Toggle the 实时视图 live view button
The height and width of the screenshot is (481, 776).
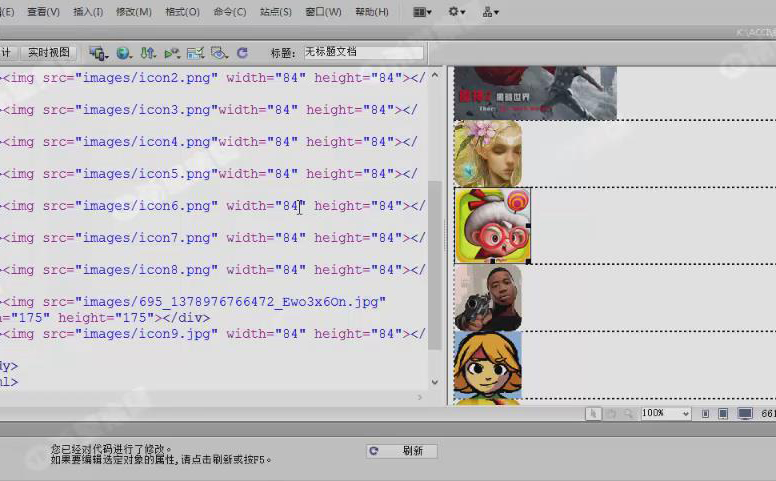click(49, 52)
